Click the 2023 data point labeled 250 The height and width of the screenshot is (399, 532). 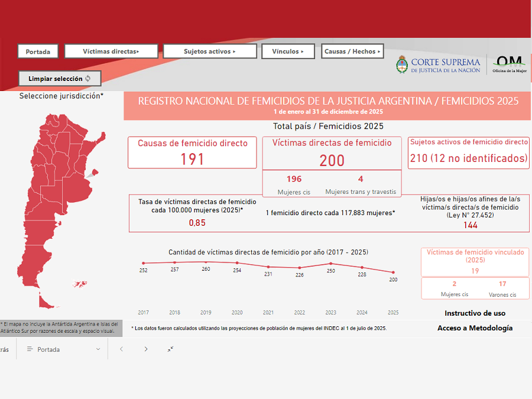[x=331, y=264]
